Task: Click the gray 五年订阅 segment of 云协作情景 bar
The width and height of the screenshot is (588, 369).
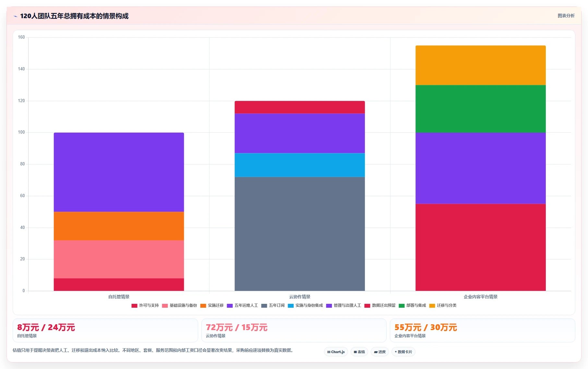Action: [x=300, y=234]
